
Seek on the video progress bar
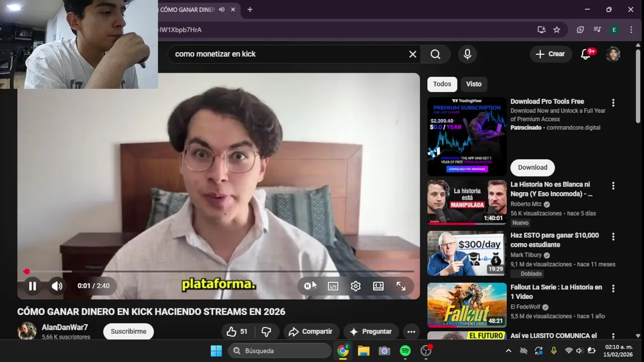(x=218, y=271)
